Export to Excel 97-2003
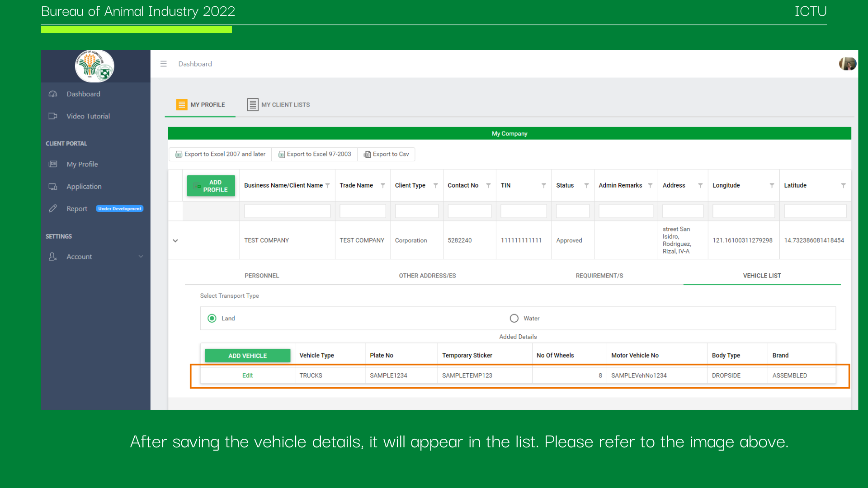 click(314, 154)
